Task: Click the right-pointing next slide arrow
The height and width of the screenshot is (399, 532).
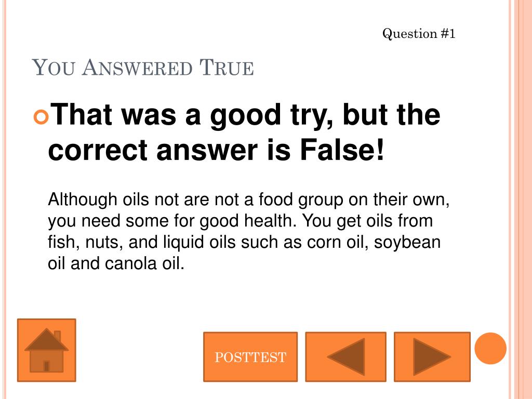Action: [x=432, y=357]
